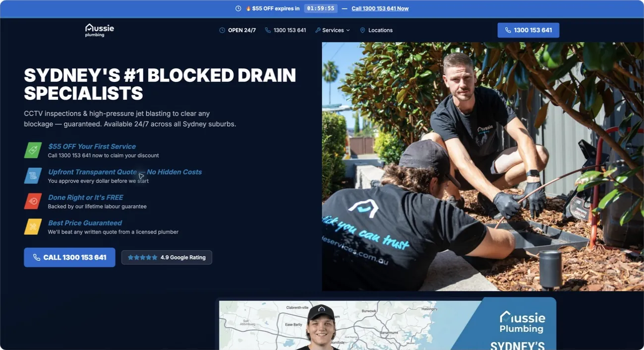This screenshot has height=350, width=644.
Task: Click the clock icon beside OPEN 24/7
Action: 222,30
